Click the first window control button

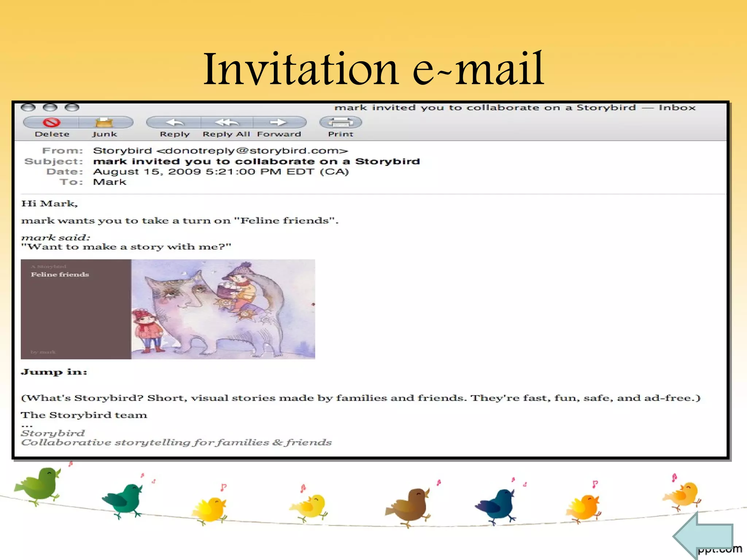28,108
